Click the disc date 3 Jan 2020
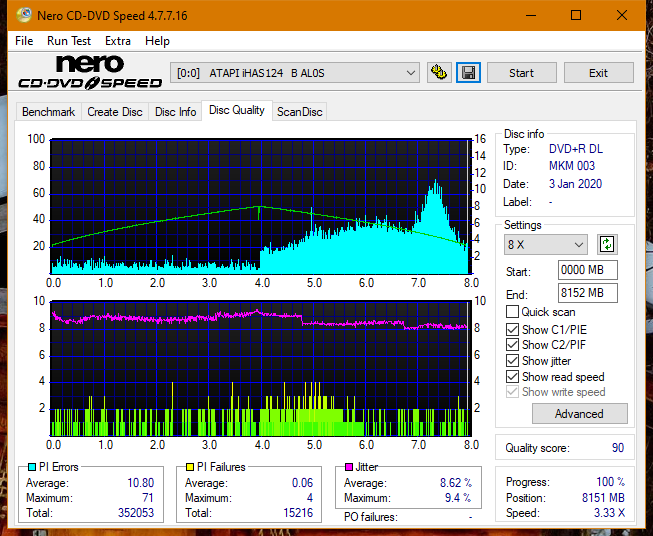 click(575, 184)
